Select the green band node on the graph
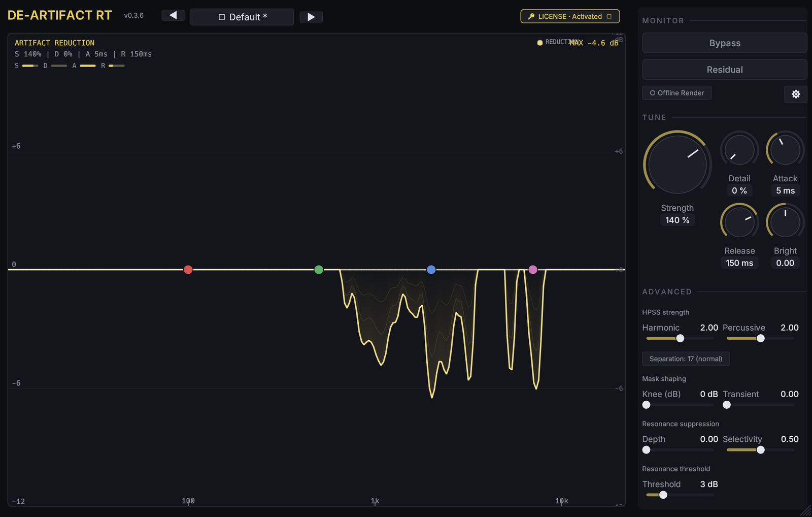Screen dimensions: 812x517 [x=319, y=270]
